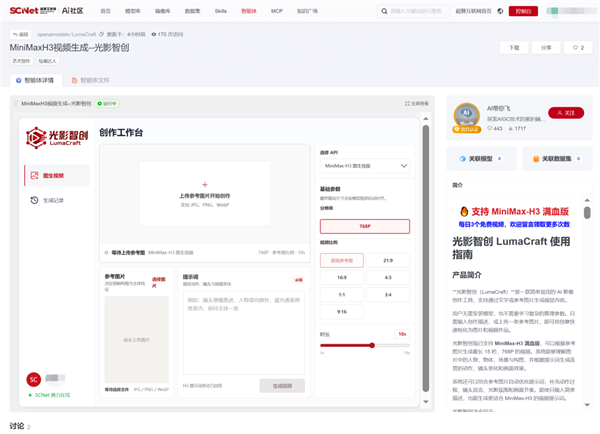The width and height of the screenshot is (600, 434).
Task: Click the user account avatar in header
Action: coord(553,11)
